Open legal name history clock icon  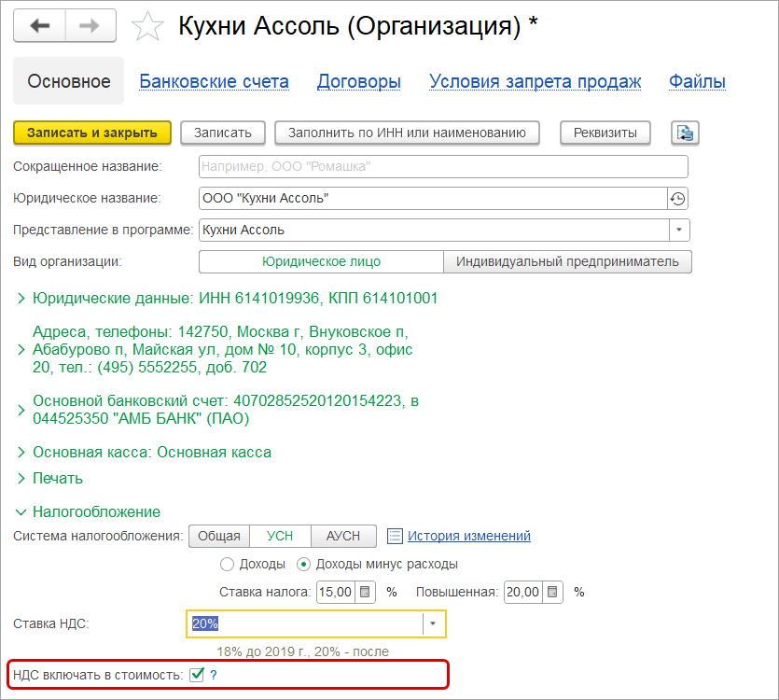(677, 199)
